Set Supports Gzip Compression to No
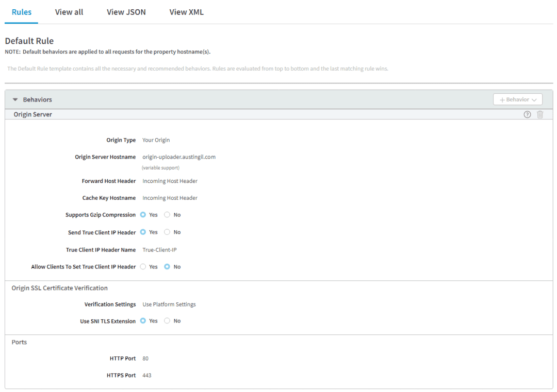Image resolution: width=557 pixels, height=392 pixels. 167,215
